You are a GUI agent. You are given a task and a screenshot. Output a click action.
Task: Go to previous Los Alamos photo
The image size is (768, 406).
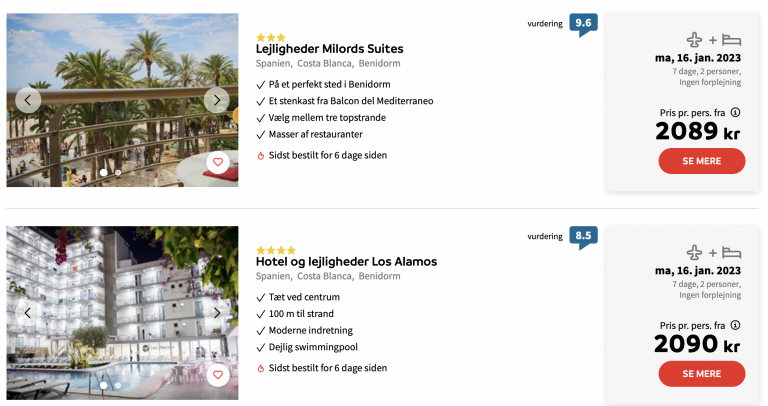tap(28, 313)
